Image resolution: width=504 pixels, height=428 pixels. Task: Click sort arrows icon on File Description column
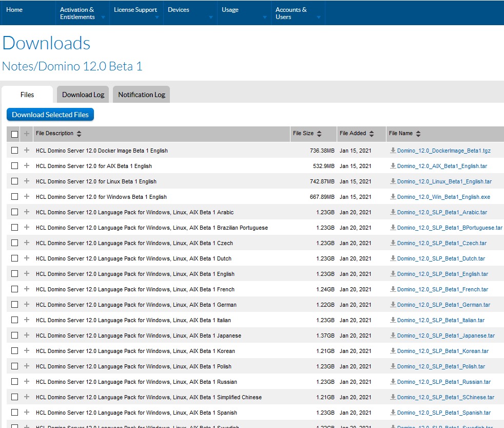(x=79, y=134)
